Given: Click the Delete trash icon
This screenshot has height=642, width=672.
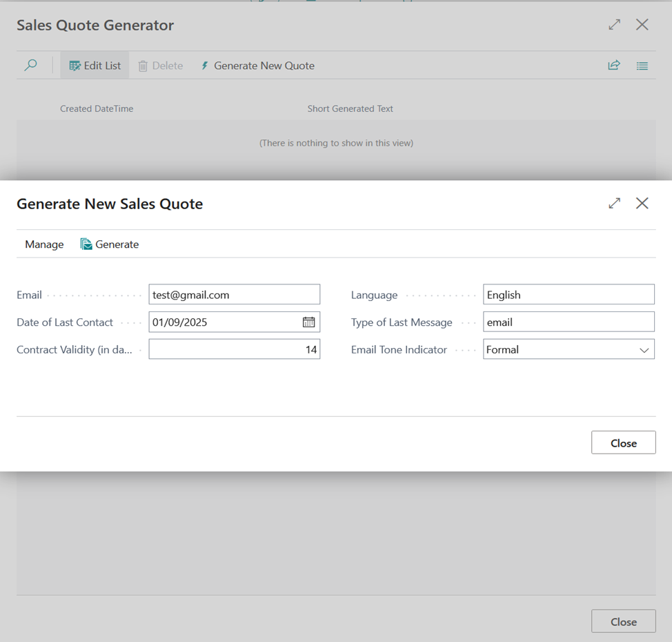Looking at the screenshot, I should [x=144, y=66].
